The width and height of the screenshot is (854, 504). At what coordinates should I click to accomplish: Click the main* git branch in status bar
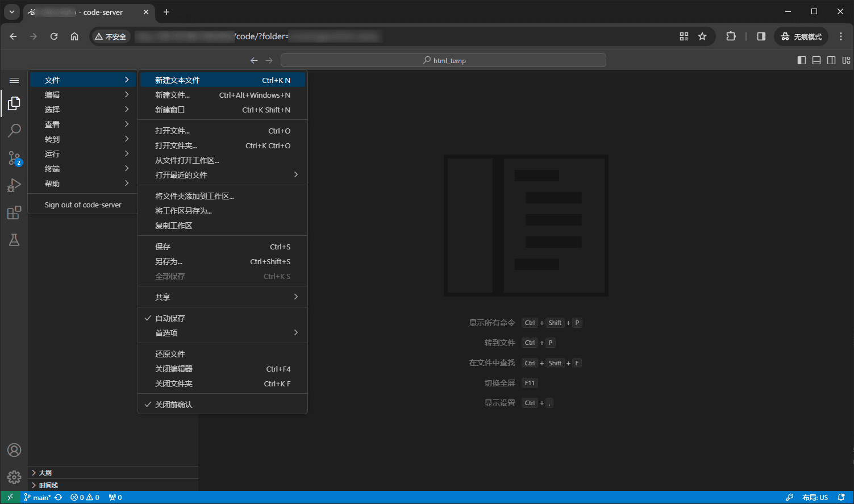pos(37,497)
